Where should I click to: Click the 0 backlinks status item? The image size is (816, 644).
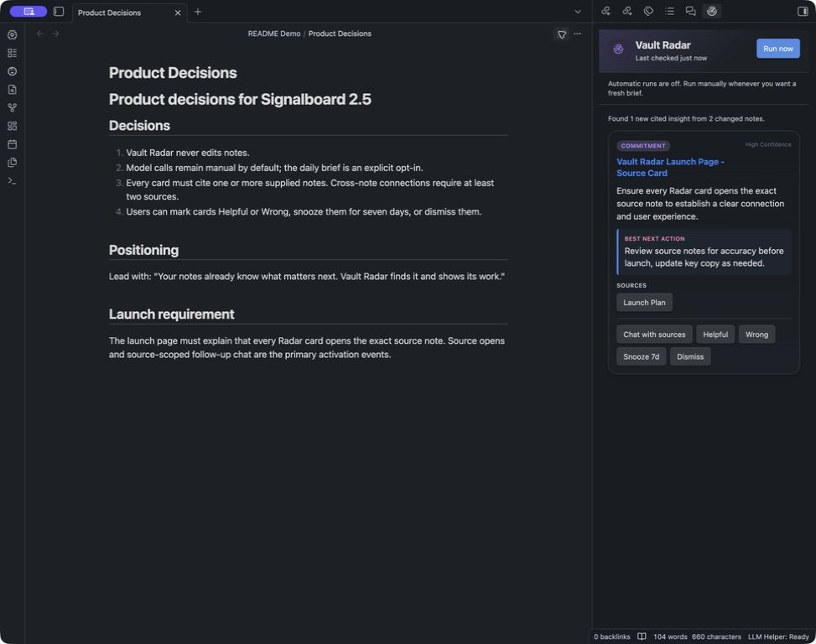click(611, 636)
